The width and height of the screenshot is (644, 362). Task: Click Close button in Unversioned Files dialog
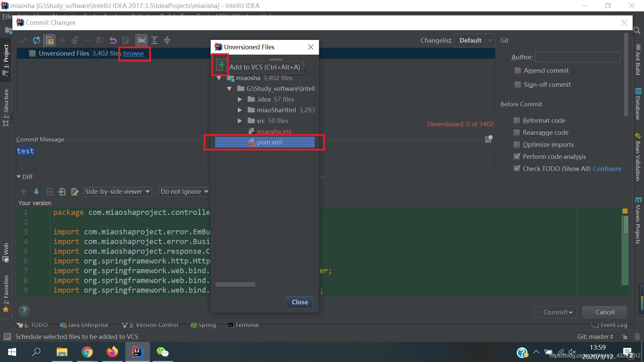300,302
